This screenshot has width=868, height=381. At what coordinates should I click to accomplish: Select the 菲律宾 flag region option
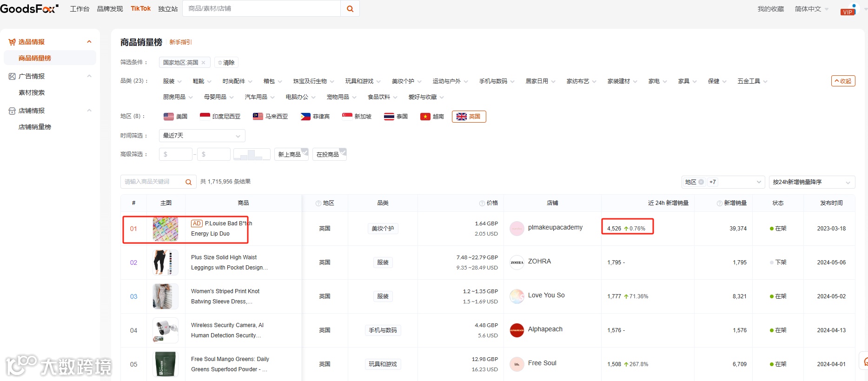(x=315, y=117)
